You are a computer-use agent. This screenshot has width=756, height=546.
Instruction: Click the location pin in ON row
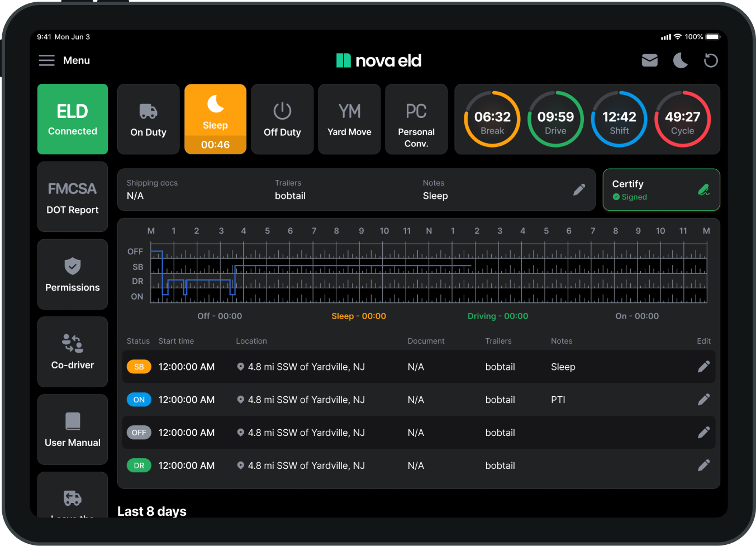(x=240, y=400)
